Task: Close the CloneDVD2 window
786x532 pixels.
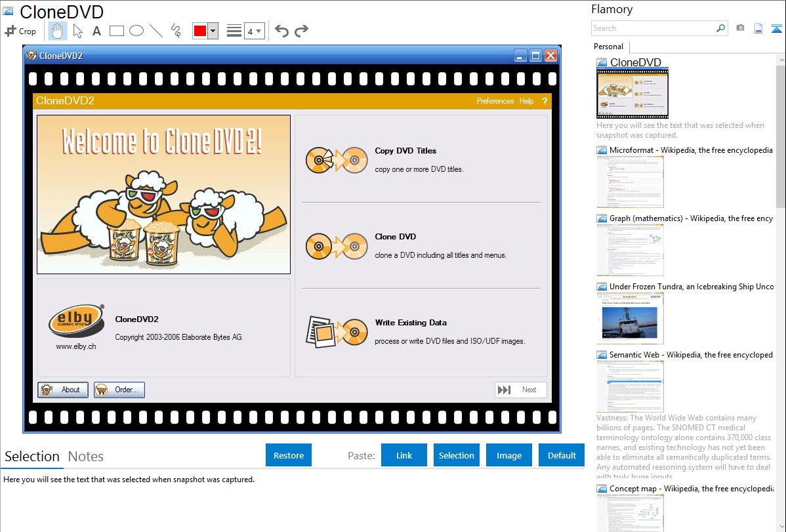Action: pyautogui.click(x=550, y=56)
